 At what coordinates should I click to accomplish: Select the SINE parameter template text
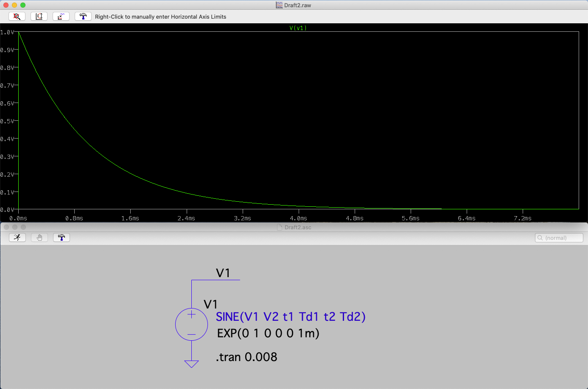(x=290, y=317)
